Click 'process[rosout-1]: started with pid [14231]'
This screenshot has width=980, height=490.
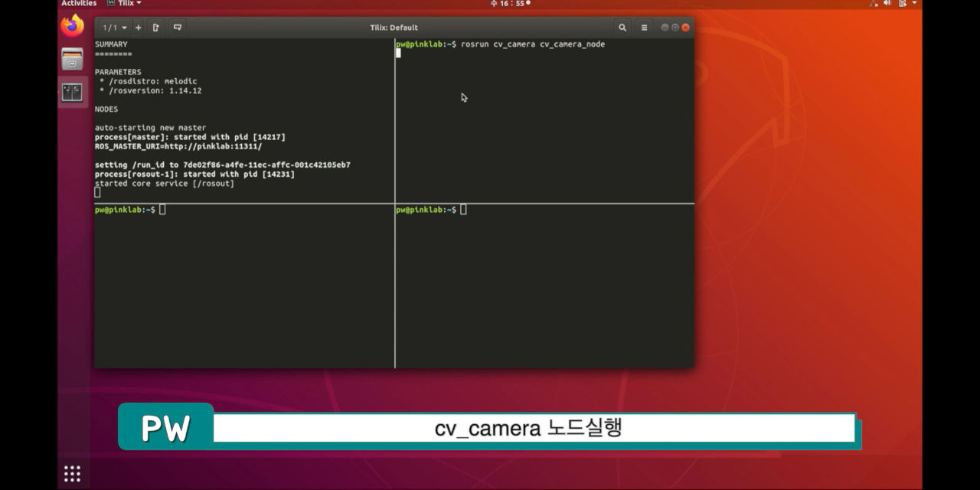pyautogui.click(x=194, y=175)
